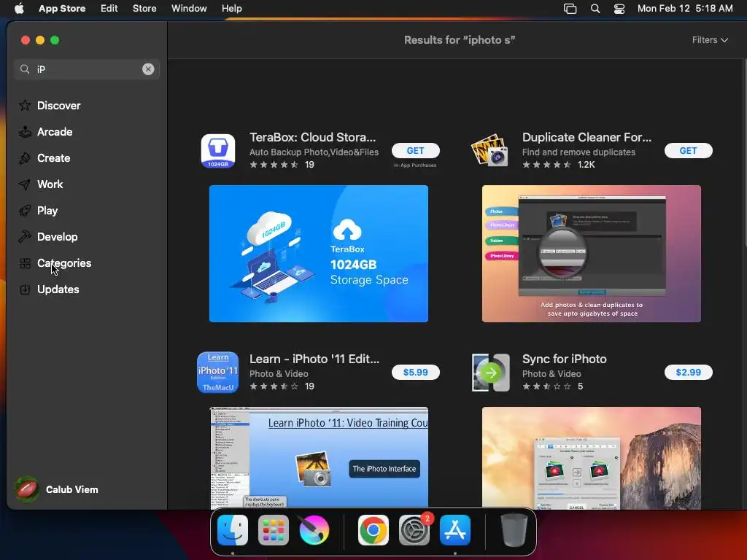Click Sync for iPhoto rating of 5 reviews
747x560 pixels.
click(553, 386)
